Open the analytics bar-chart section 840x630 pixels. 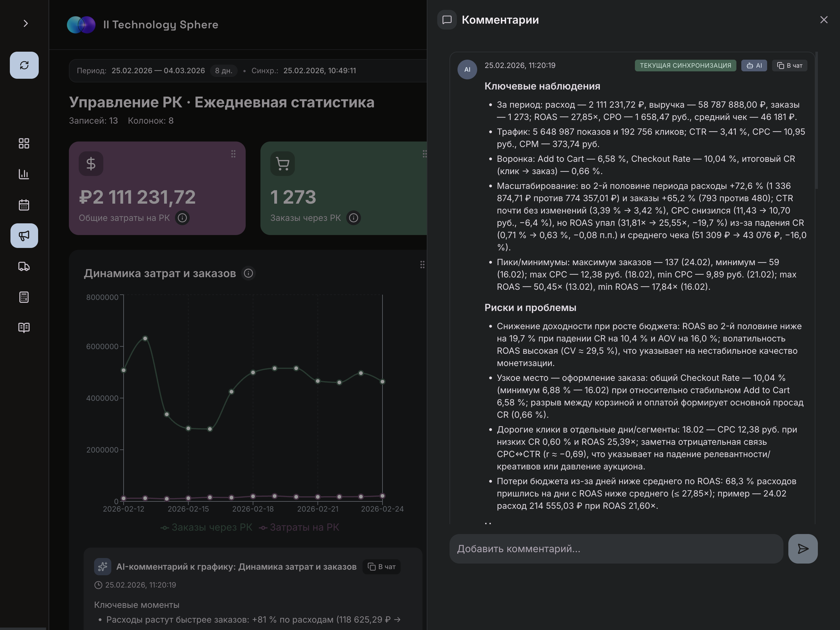coord(24,174)
